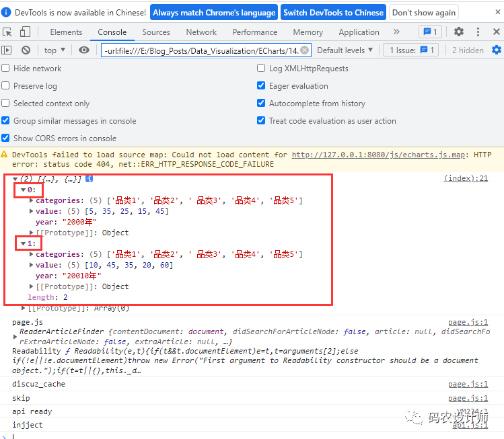Open the three-dot customize DevTools menu
The image size is (504, 439).
[x=477, y=32]
